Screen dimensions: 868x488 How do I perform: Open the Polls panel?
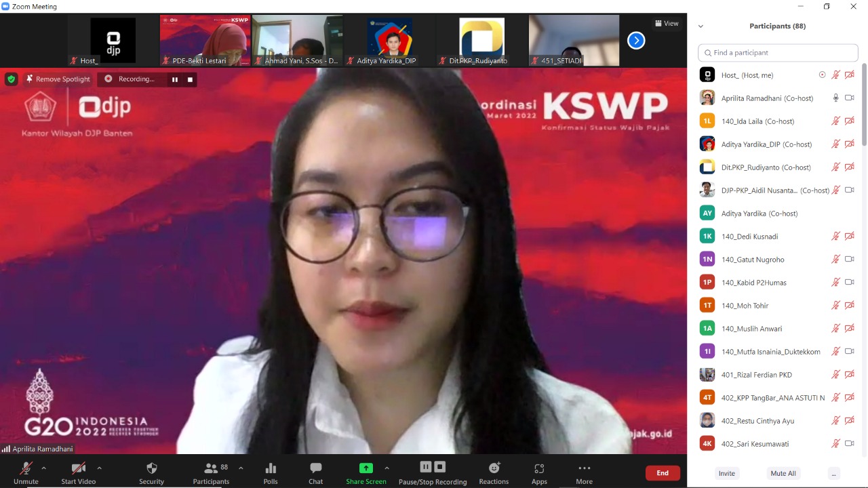click(x=271, y=472)
